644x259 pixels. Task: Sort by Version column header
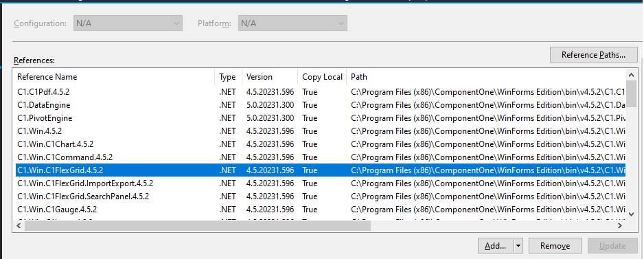click(x=270, y=77)
